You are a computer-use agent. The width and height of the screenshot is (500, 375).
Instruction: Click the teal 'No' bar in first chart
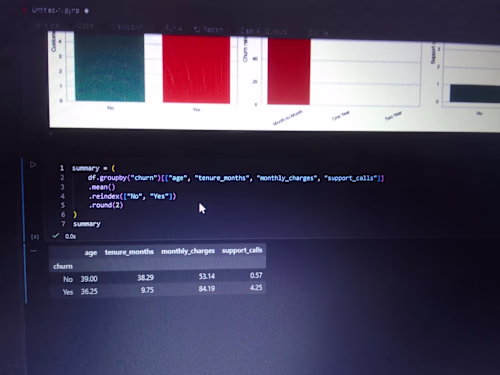pyautogui.click(x=110, y=68)
